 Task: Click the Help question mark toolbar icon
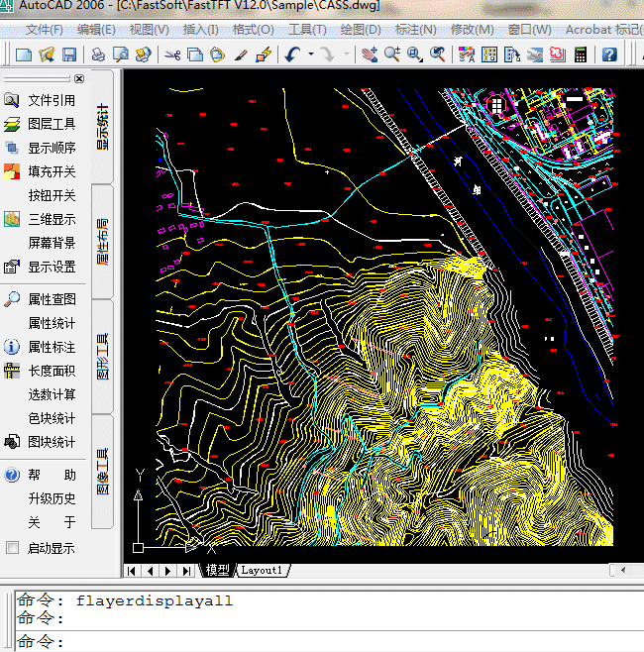[609, 54]
